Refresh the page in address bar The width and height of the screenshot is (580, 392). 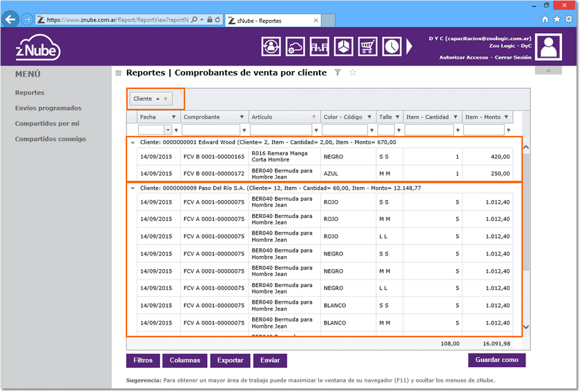click(217, 19)
